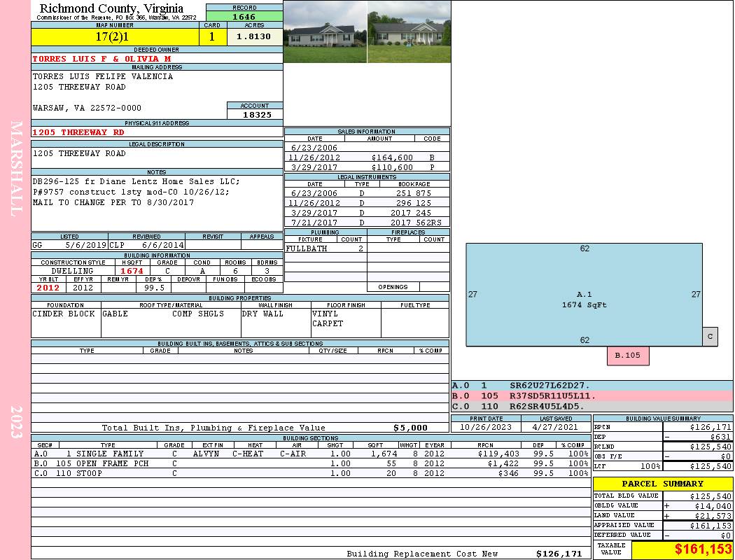The height and width of the screenshot is (560, 735).
Task: Click the yellow PARCEL SUMMARY header
Action: point(662,484)
